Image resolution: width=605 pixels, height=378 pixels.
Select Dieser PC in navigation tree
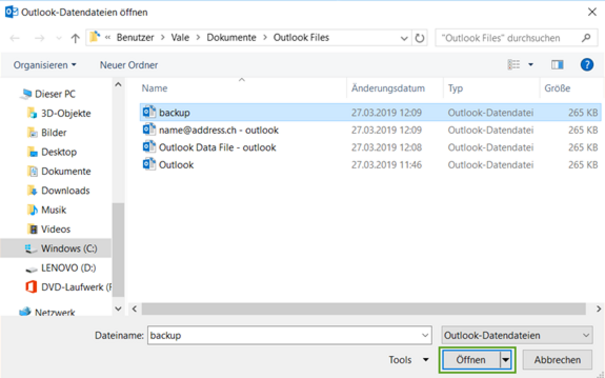click(x=55, y=94)
